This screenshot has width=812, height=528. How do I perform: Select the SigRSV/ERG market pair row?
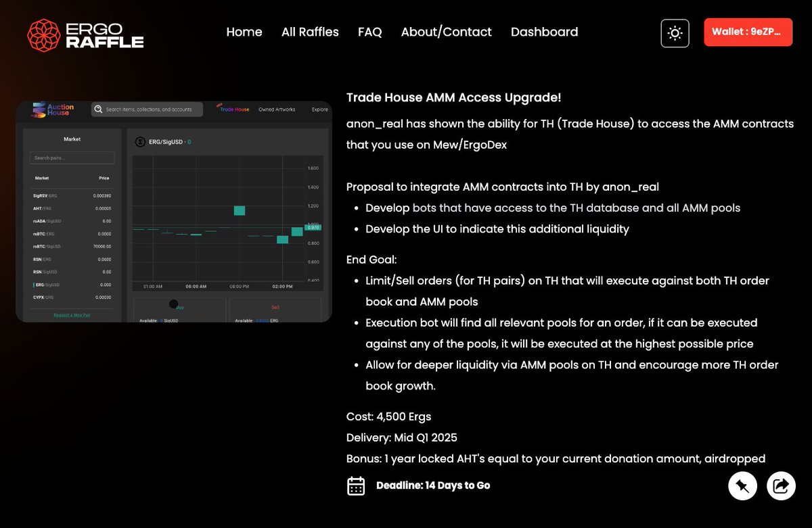click(72, 195)
